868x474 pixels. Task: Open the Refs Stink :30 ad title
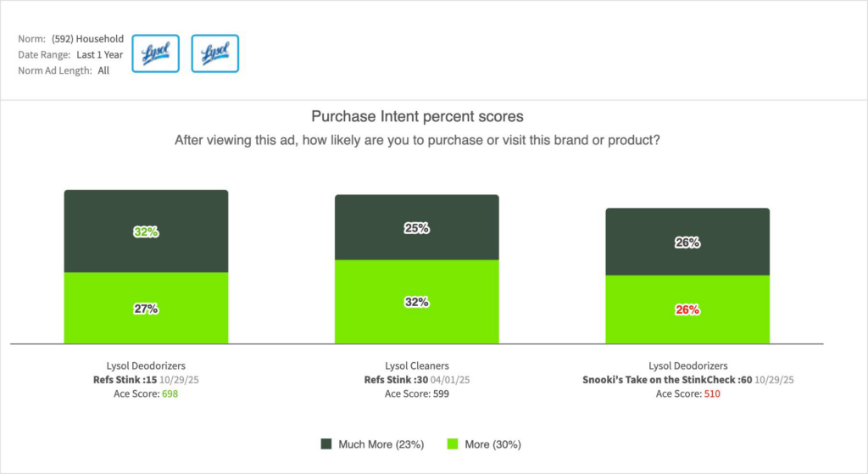coord(395,380)
